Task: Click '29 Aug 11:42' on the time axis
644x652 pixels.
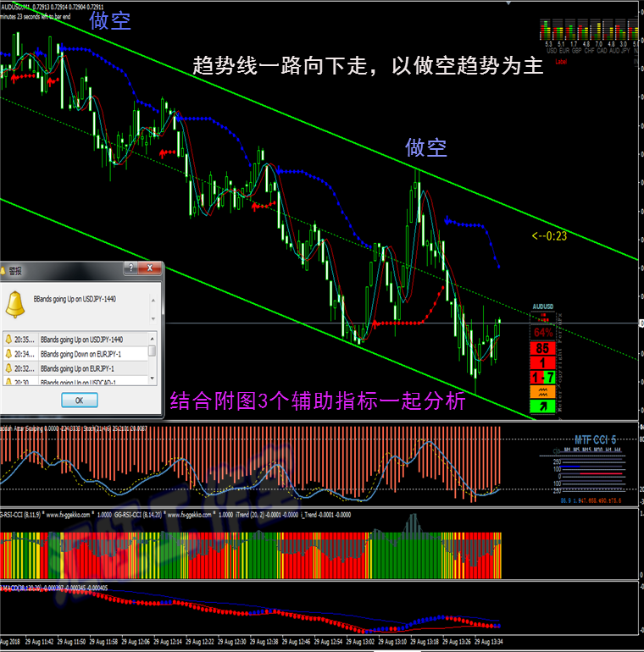Action: point(39,642)
